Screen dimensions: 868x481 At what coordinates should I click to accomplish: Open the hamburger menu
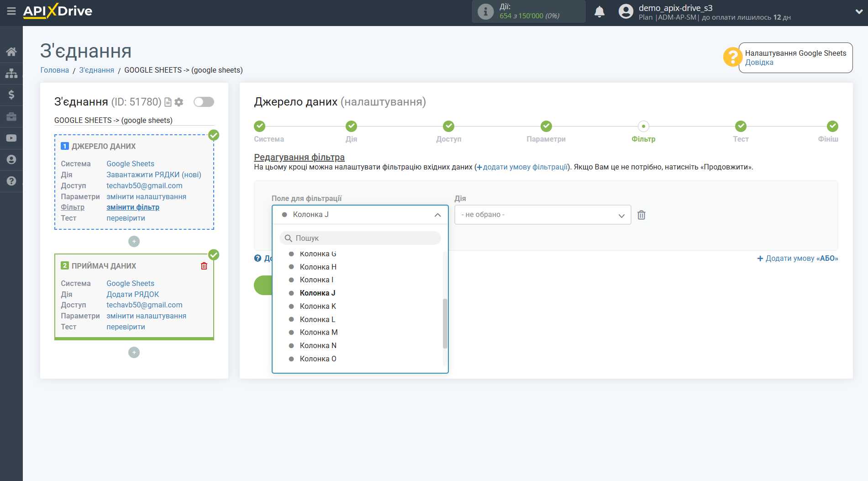click(11, 11)
